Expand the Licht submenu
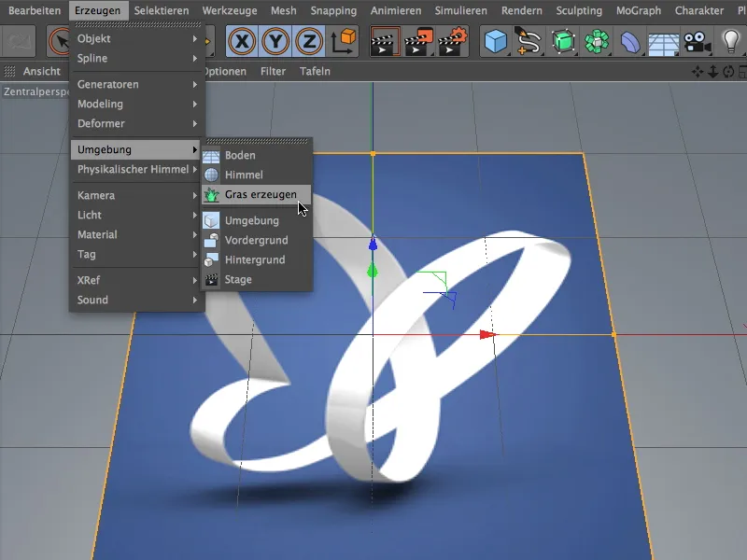This screenshot has width=747, height=560. click(x=137, y=215)
